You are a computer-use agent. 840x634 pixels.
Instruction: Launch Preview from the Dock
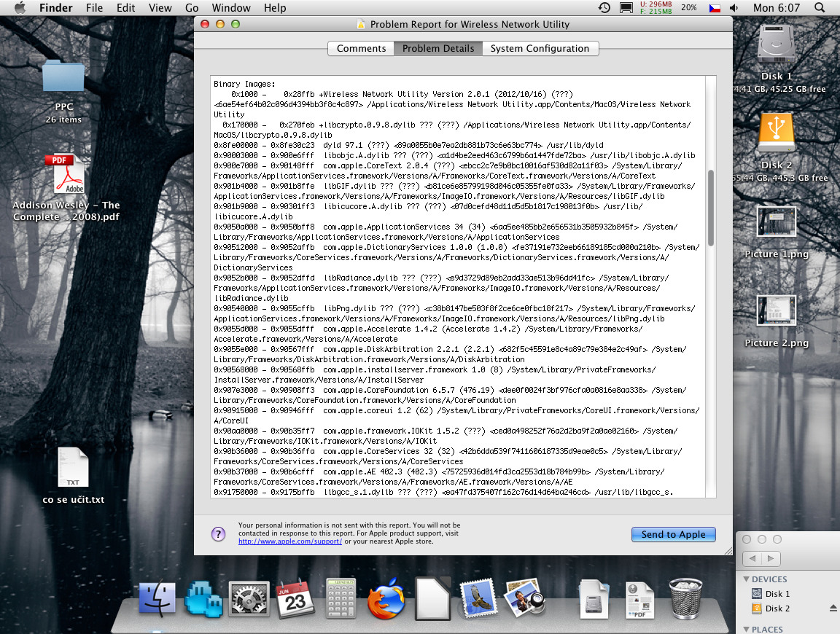524,598
